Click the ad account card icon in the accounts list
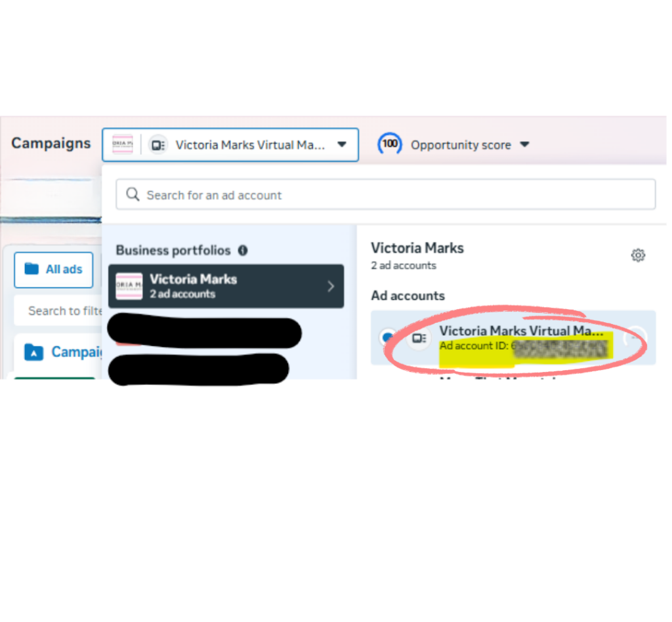672x622 pixels. [419, 339]
